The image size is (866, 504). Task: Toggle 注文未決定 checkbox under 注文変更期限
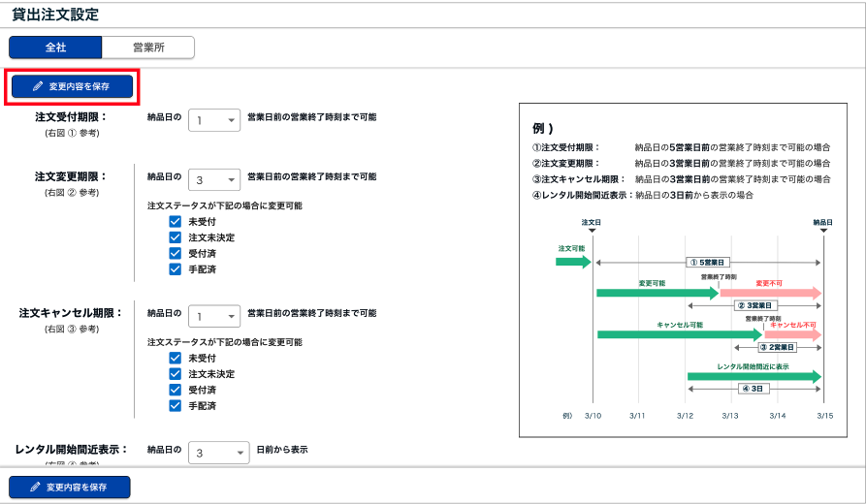coord(176,237)
